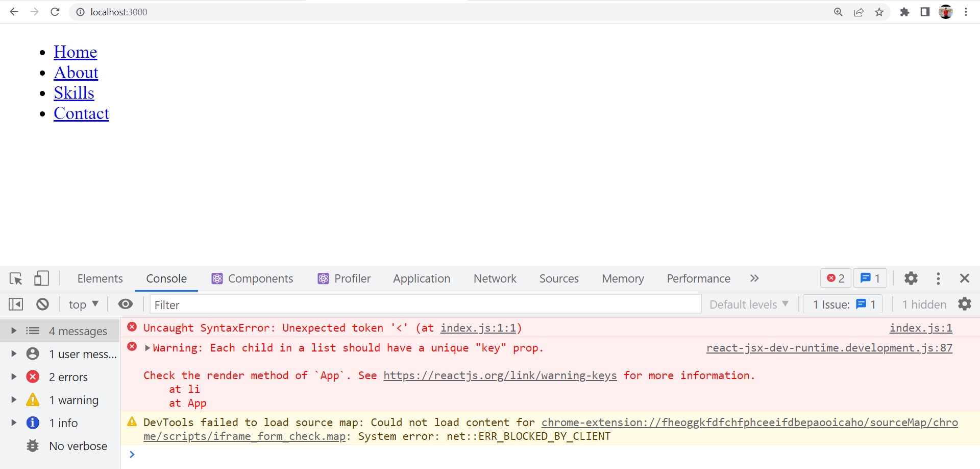
Task: Open the Sources tab
Action: tap(559, 278)
